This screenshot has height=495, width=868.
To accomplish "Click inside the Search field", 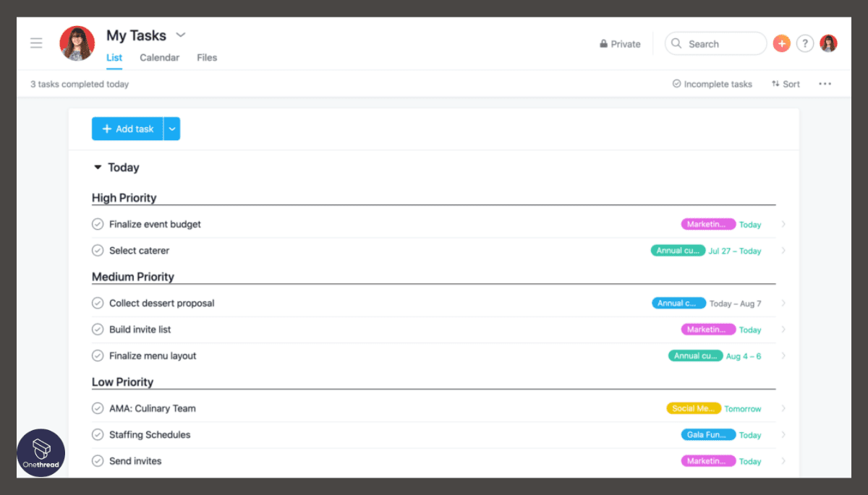I will pos(716,43).
